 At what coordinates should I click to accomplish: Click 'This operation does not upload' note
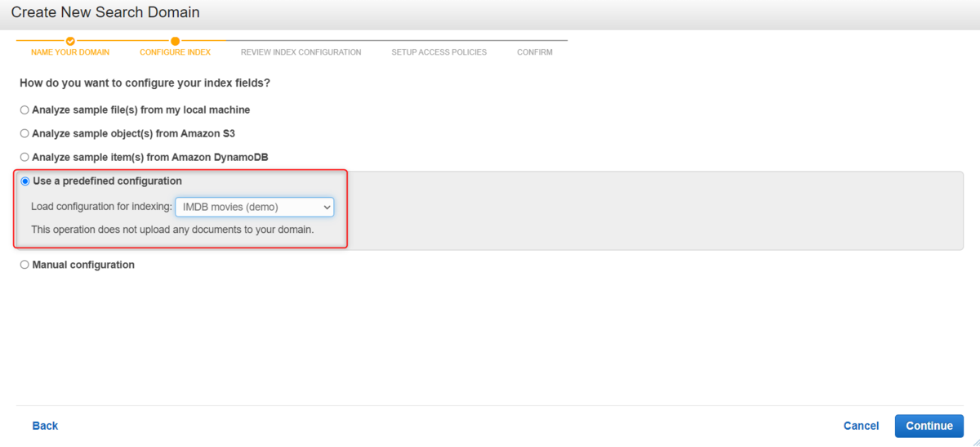point(172,230)
